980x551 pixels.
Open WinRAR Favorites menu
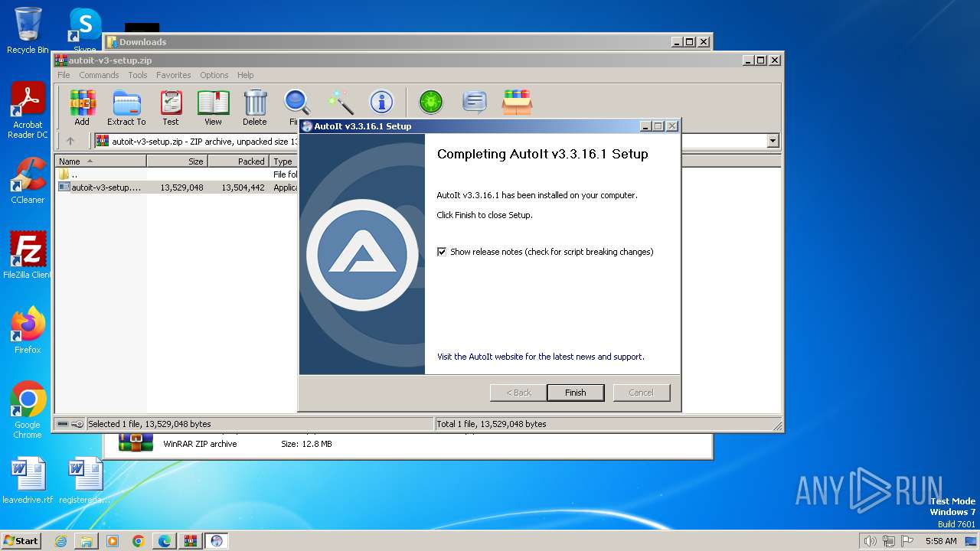(174, 75)
